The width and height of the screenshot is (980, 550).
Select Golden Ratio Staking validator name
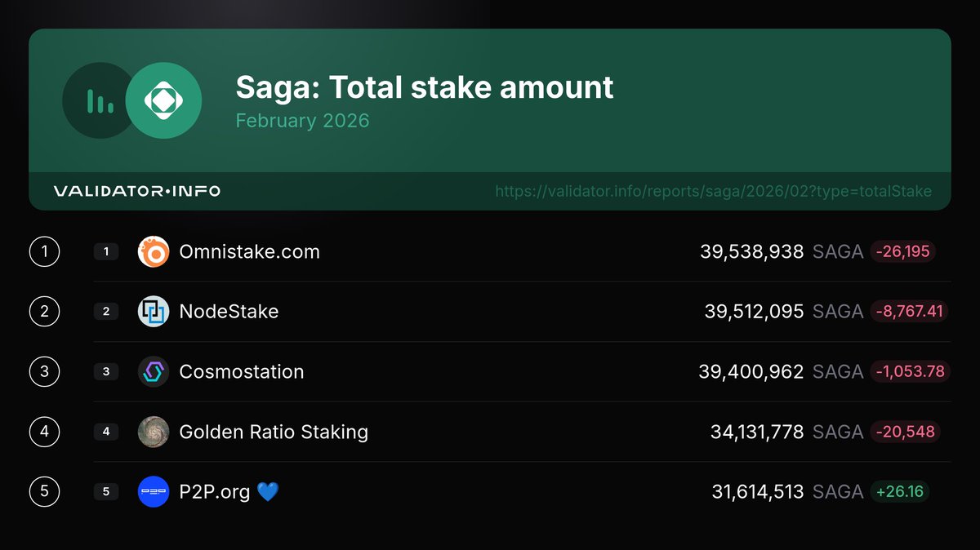coord(274,432)
